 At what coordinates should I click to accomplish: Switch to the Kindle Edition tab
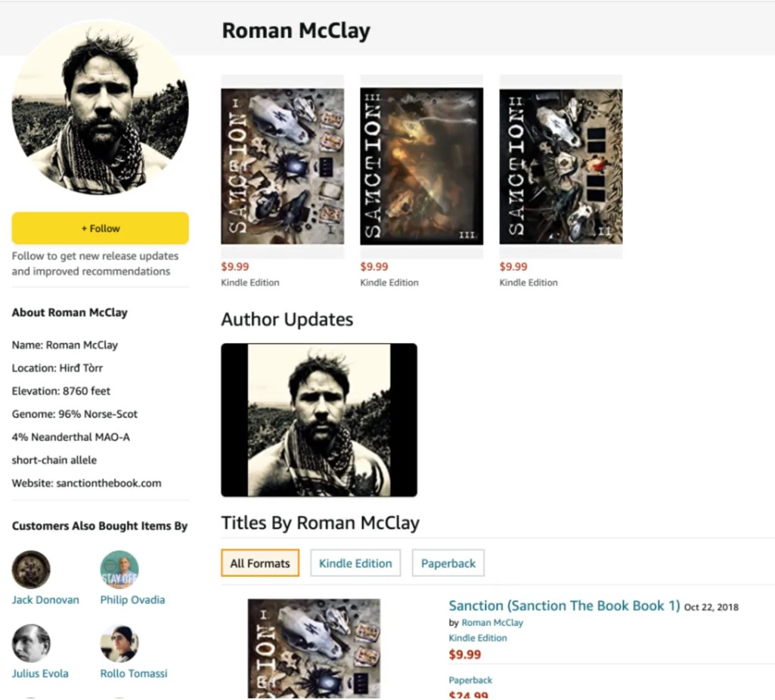tap(355, 563)
